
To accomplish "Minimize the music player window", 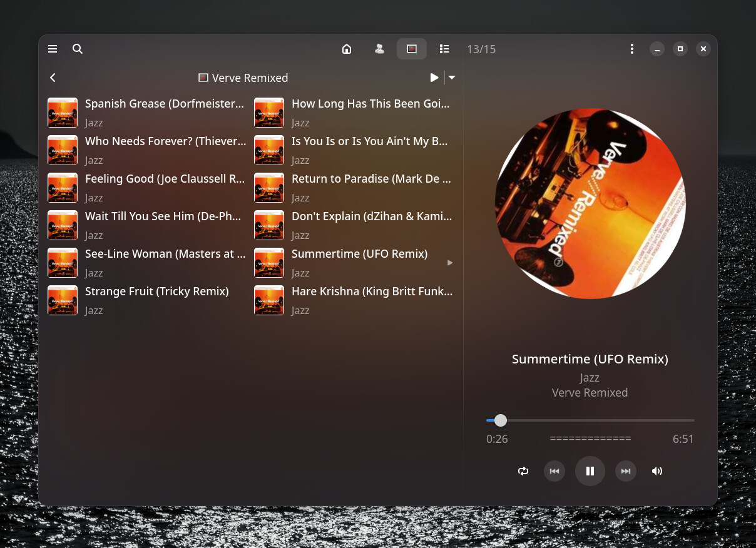I will coord(656,49).
